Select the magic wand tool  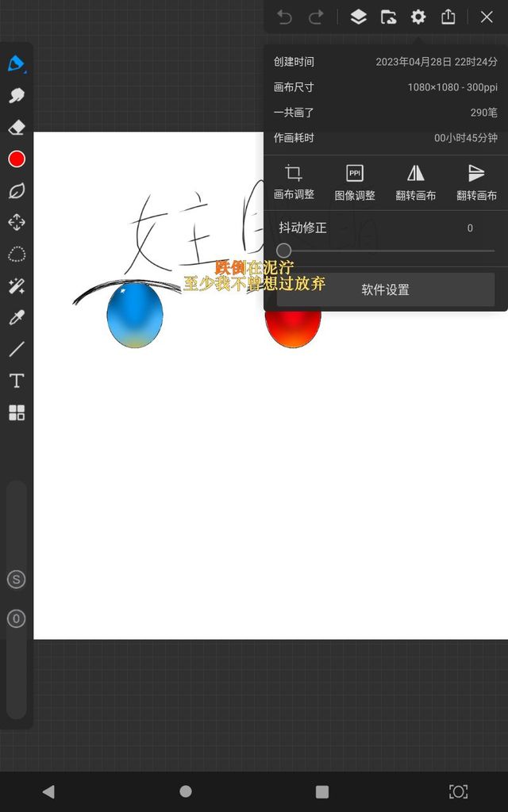point(17,286)
